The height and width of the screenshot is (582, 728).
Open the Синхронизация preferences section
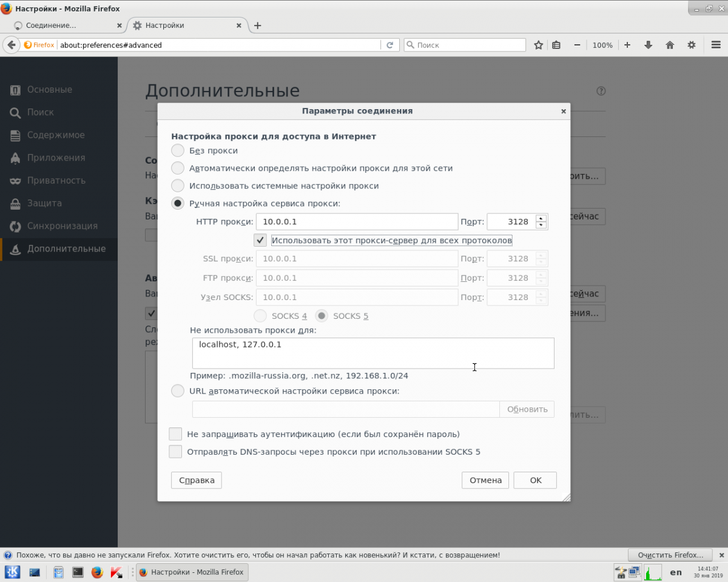click(x=59, y=226)
